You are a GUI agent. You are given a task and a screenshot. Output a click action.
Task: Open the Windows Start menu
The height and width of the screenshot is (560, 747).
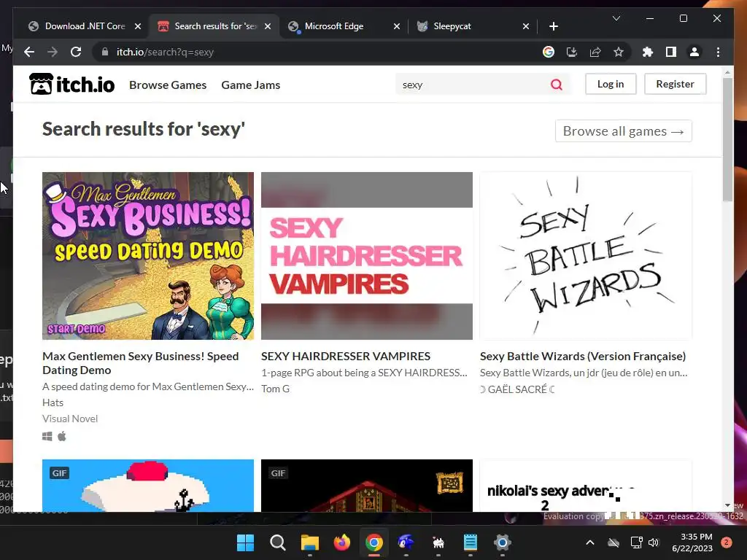(245, 542)
